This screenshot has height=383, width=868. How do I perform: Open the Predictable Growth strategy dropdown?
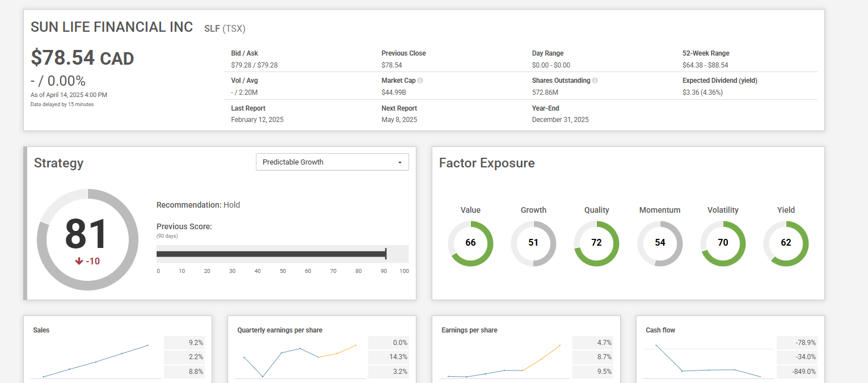(x=332, y=162)
